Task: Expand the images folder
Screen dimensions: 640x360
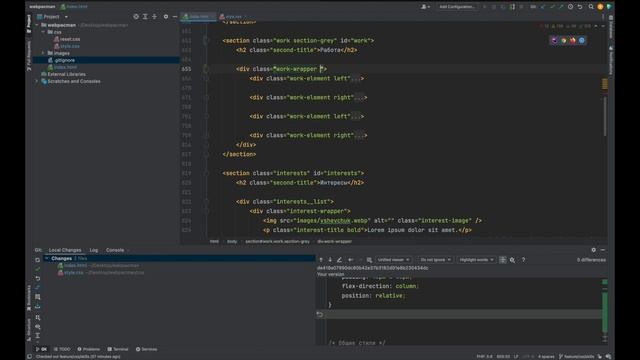Action: (x=44, y=53)
